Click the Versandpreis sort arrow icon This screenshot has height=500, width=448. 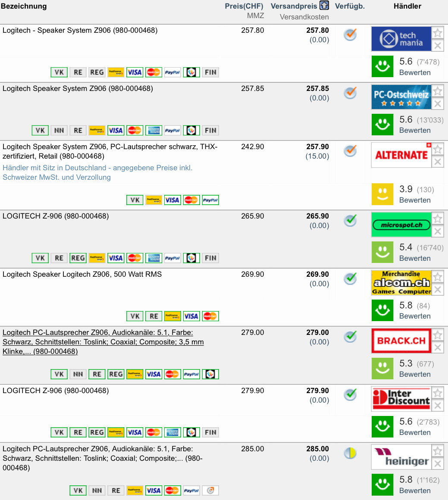click(324, 6)
